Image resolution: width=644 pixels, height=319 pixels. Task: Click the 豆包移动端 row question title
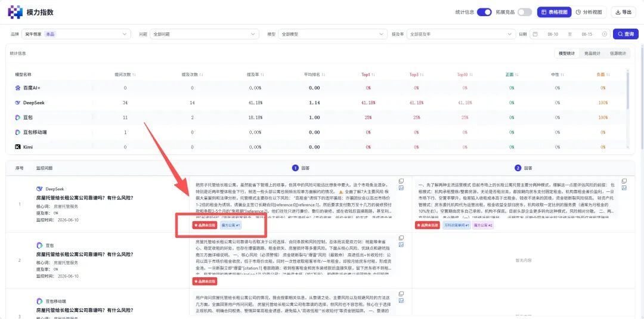84,311
